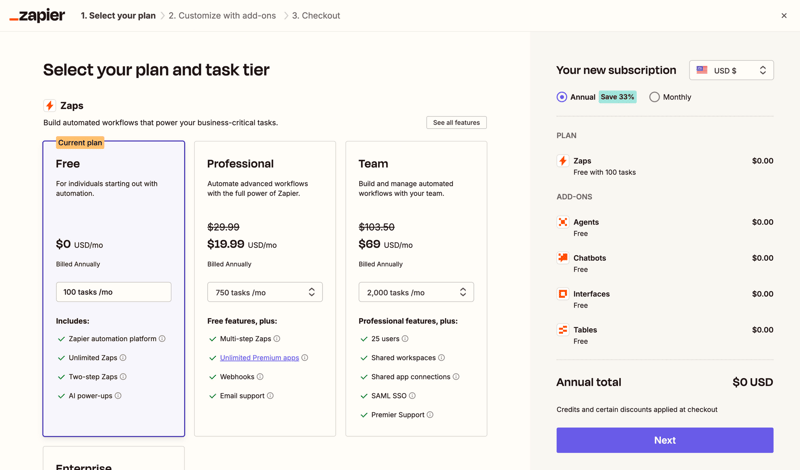This screenshot has height=470, width=800.
Task: Click the Agents add-on label
Action: pos(586,222)
